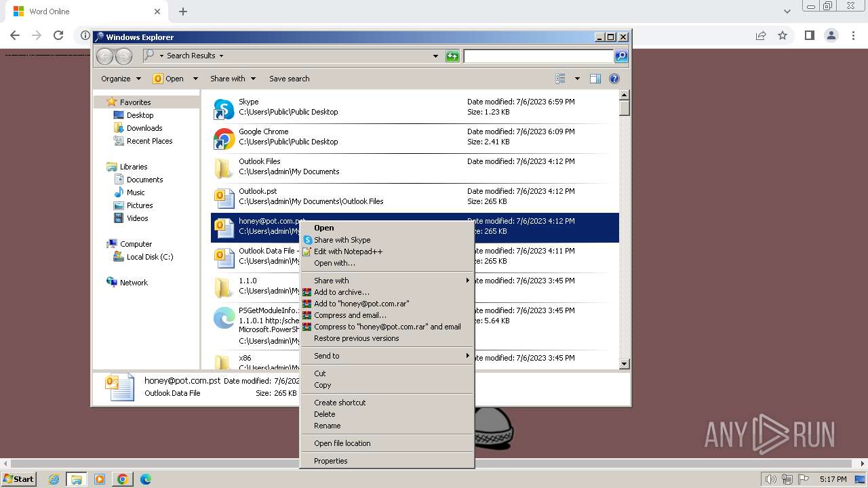Choose Open with… from context menu
The height and width of the screenshot is (488, 868).
point(387,263)
